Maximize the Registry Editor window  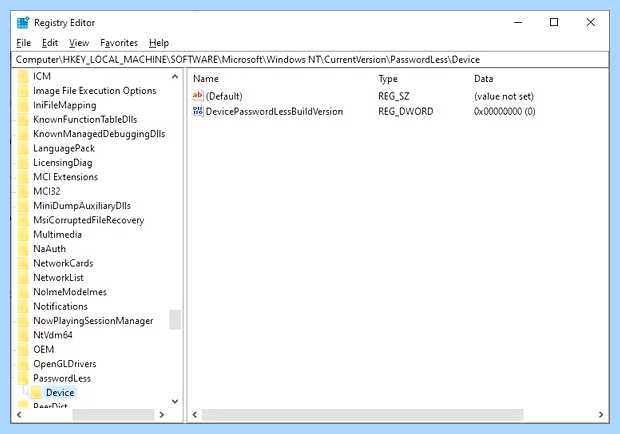(554, 22)
